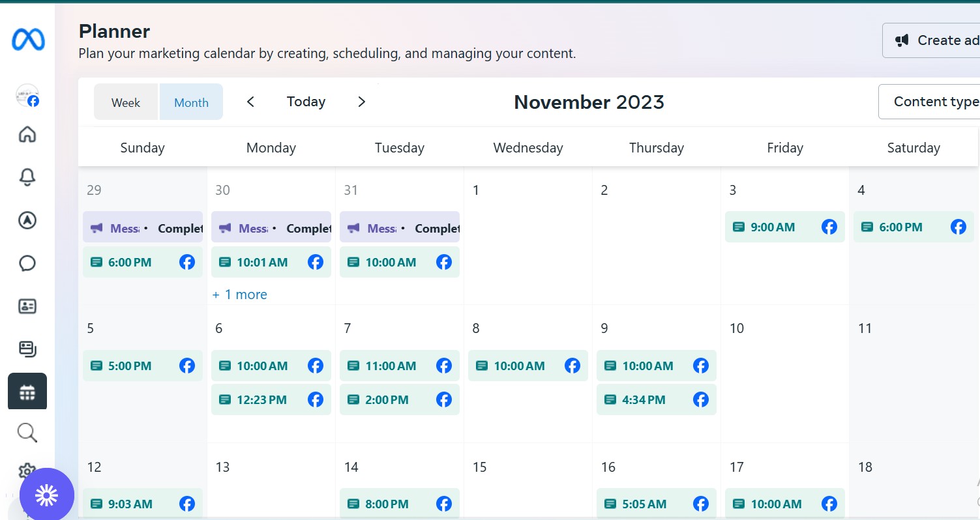Click the Create ad button

click(x=932, y=40)
